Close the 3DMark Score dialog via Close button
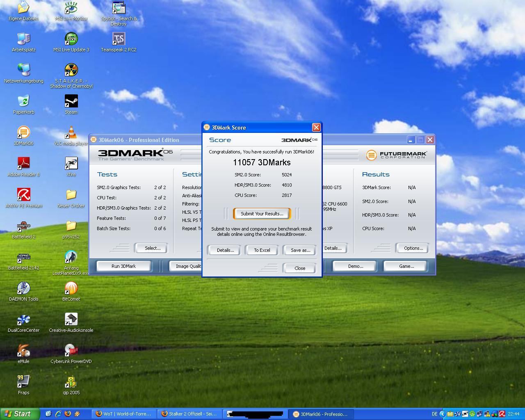The height and width of the screenshot is (420, 525). (x=299, y=268)
